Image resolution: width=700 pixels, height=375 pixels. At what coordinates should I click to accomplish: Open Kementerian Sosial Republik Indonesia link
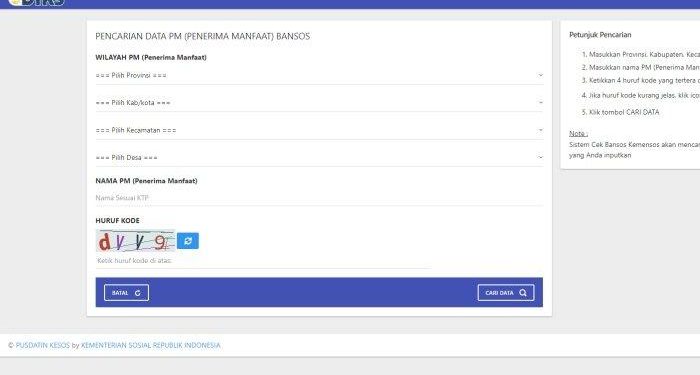(x=150, y=345)
